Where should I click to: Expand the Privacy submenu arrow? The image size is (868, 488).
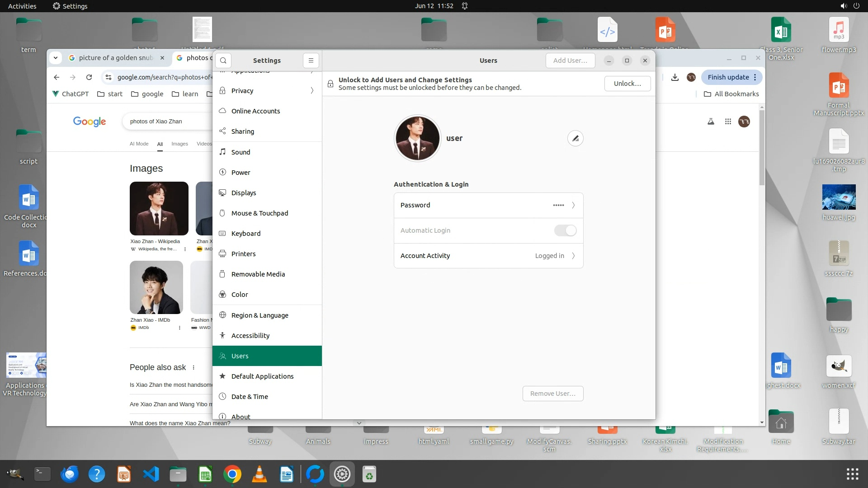pos(312,91)
